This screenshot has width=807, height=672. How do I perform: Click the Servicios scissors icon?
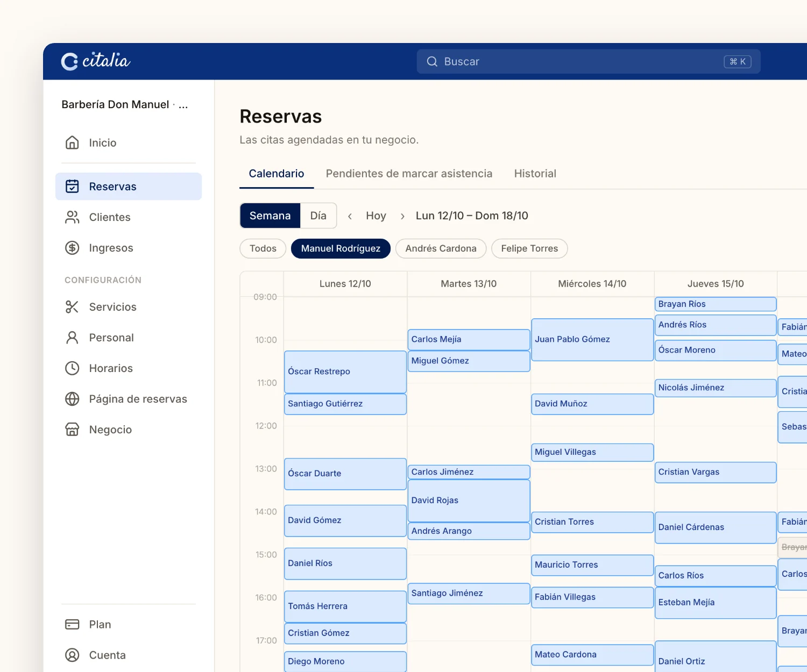click(x=72, y=307)
